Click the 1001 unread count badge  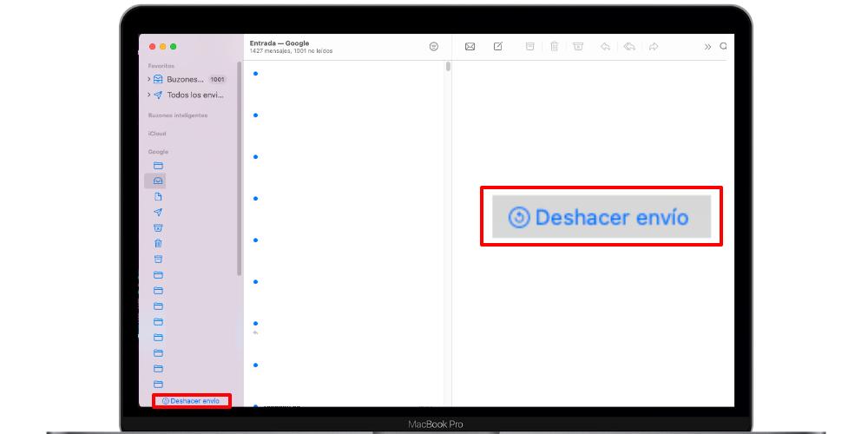218,79
